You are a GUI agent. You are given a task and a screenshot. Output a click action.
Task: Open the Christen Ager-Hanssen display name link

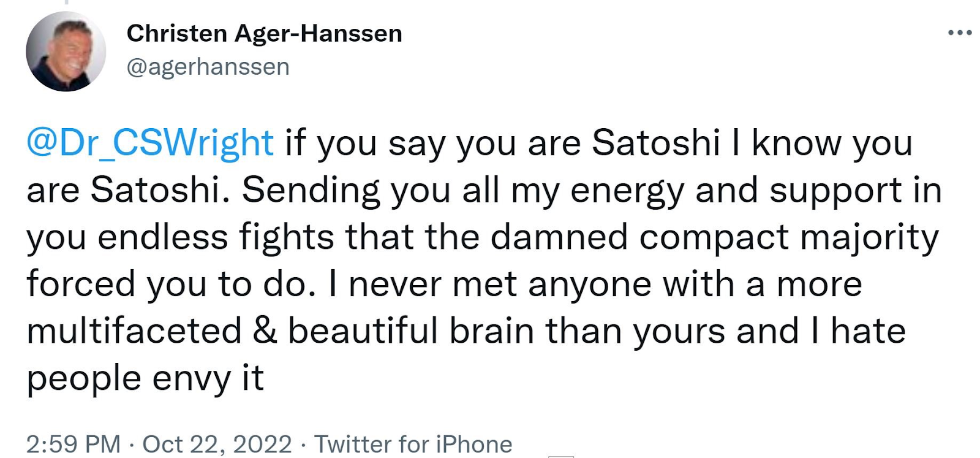pos(264,34)
